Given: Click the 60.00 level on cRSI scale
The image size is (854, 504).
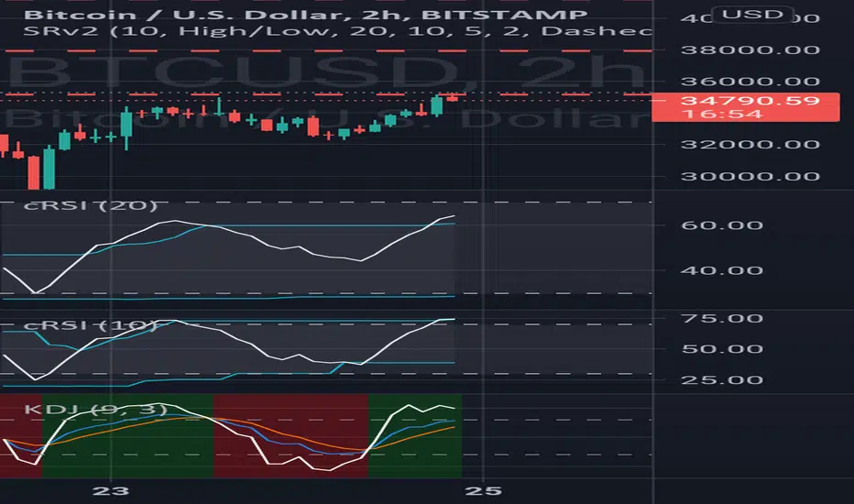Looking at the screenshot, I should coord(722,225).
